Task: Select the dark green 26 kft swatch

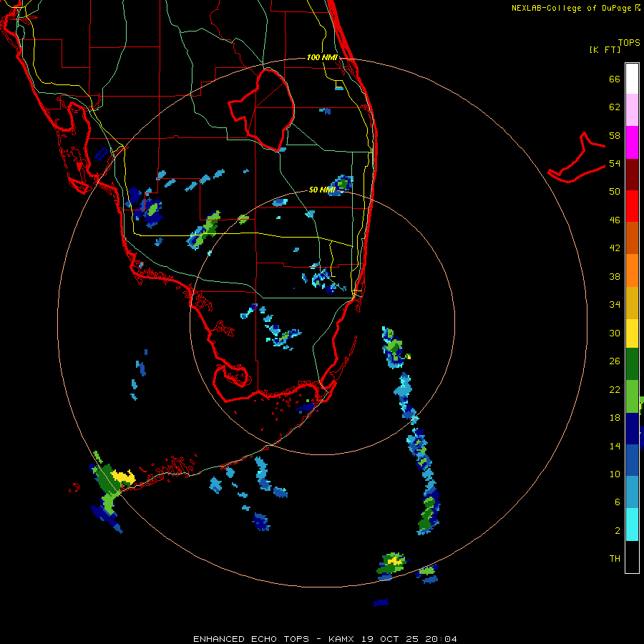Action: pos(632,364)
